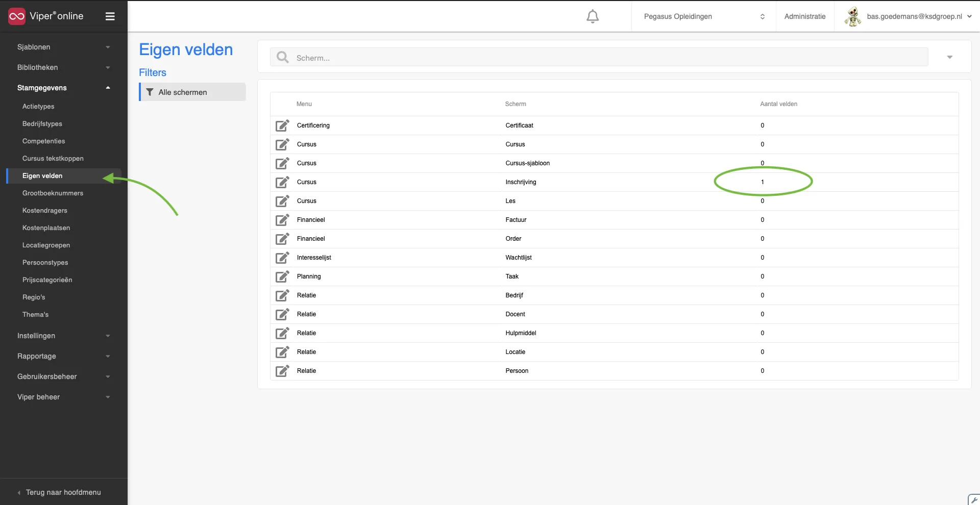Go back via Terug naar hoofdmenu
The width and height of the screenshot is (980, 505).
click(63, 492)
